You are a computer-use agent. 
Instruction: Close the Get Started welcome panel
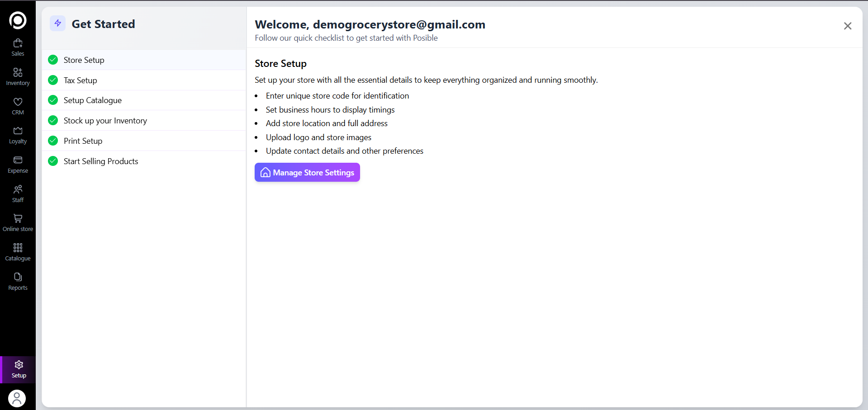847,26
